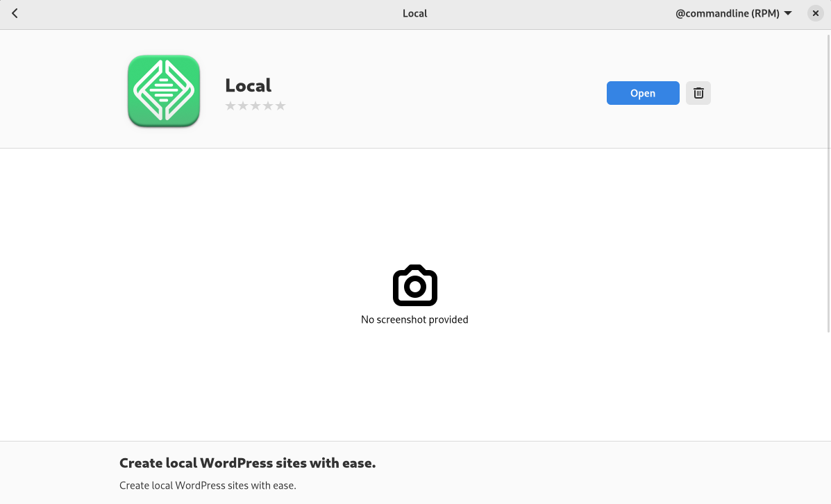831x504 pixels.
Task: Click the bold WordPress summary heading
Action: point(247,463)
